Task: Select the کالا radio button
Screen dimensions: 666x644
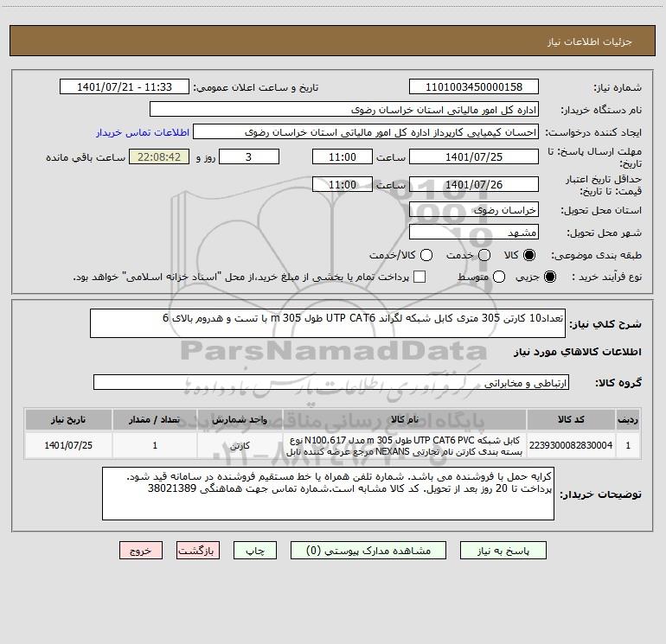Action: point(529,255)
